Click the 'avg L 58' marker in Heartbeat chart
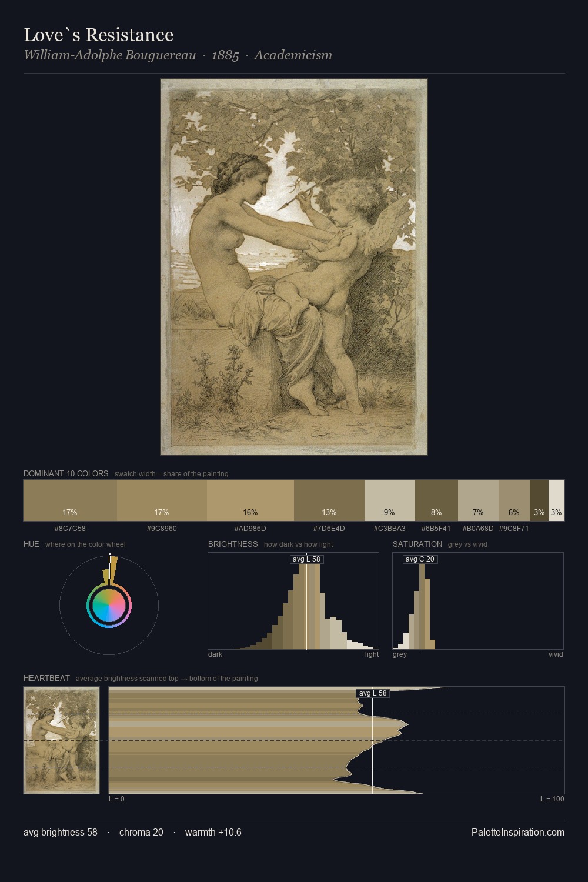Screen dimensions: 588x882 tap(373, 693)
